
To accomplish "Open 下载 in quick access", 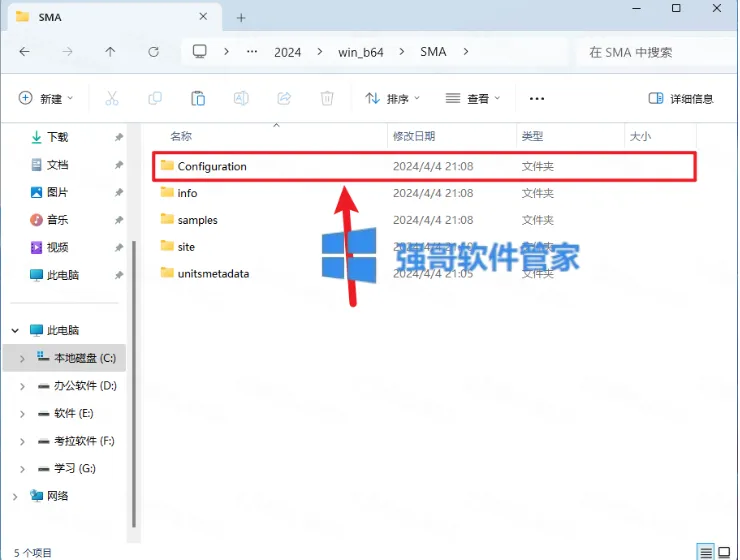I will click(50, 137).
